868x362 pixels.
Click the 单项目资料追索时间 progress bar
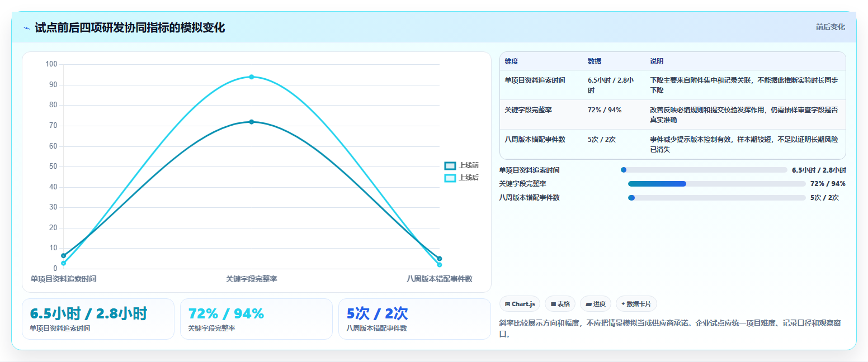pyautogui.click(x=704, y=170)
